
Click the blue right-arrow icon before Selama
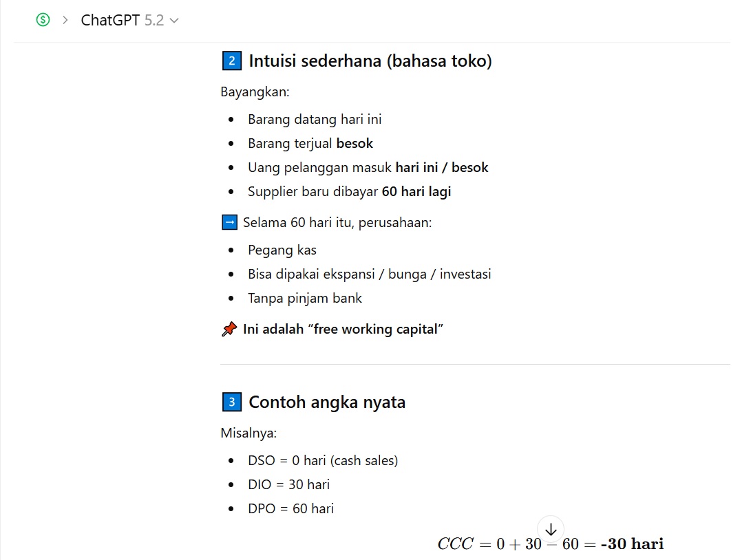click(229, 223)
